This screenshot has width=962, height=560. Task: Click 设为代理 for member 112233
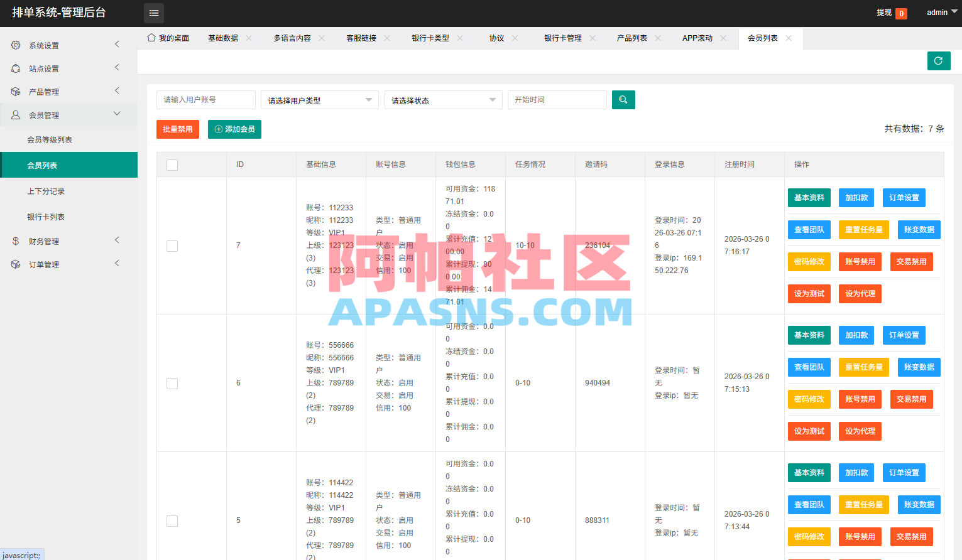860,294
